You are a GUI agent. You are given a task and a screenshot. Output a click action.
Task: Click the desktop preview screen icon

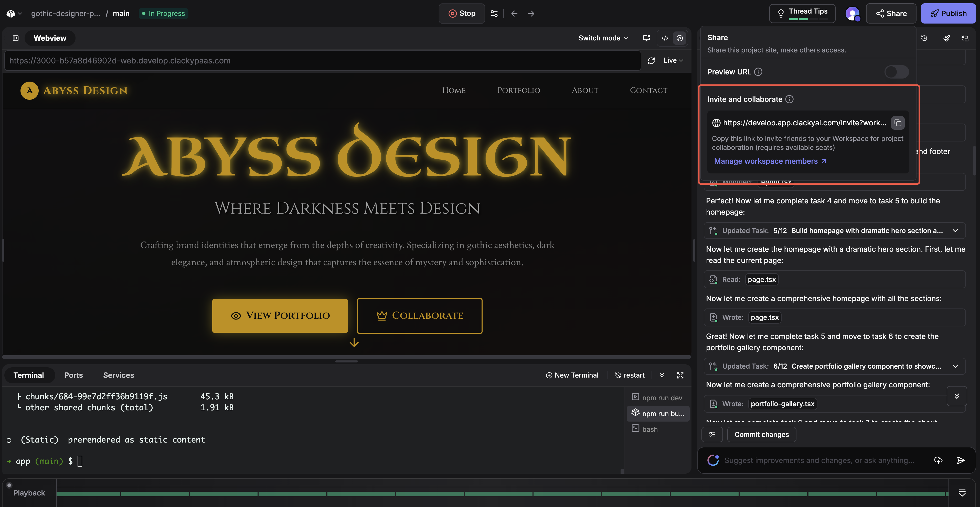tap(646, 38)
